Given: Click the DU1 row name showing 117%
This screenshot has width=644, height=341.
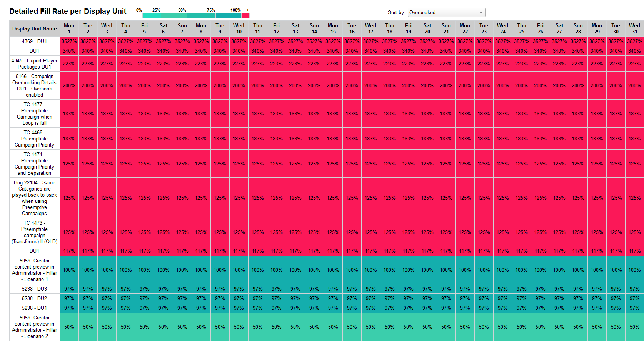Looking at the screenshot, I should [x=35, y=251].
